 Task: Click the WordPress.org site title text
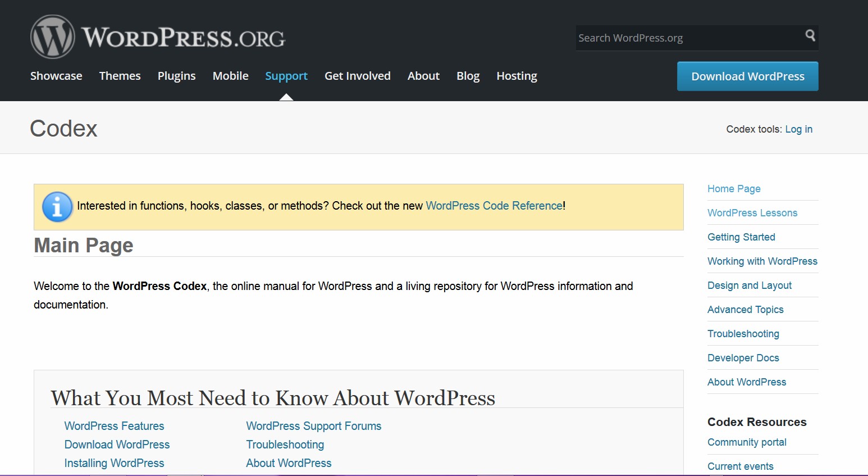click(183, 38)
